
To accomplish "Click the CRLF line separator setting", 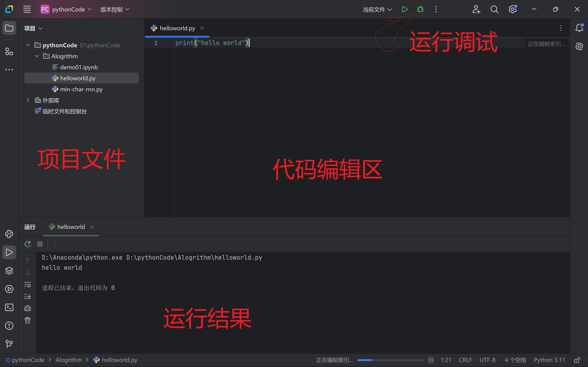I will click(465, 360).
